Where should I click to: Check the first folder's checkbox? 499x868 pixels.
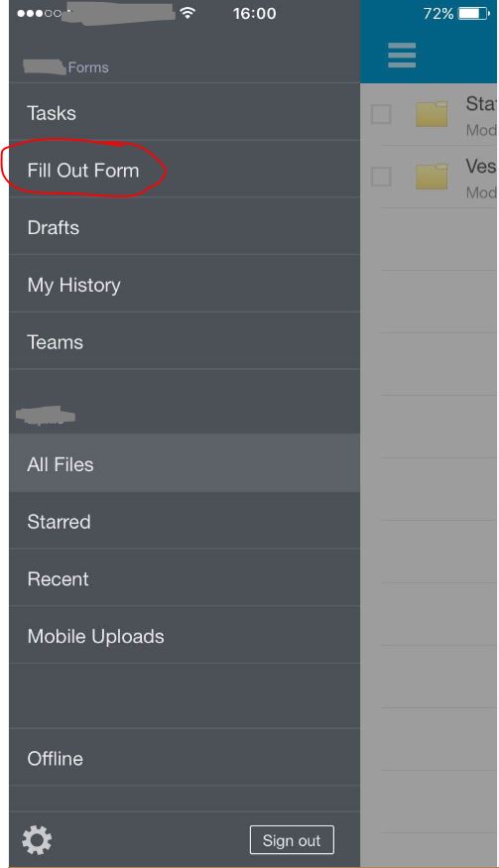pos(381,114)
